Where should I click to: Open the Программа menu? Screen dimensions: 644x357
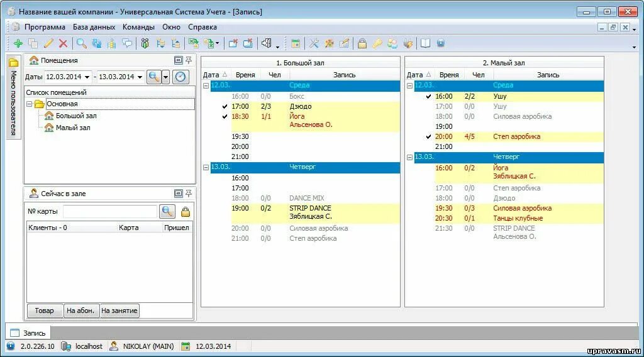(45, 27)
